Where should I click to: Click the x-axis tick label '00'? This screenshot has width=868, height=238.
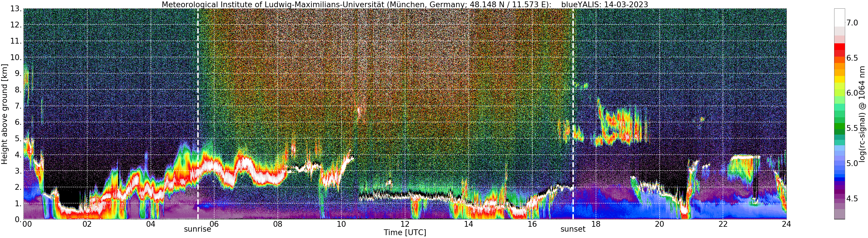(x=27, y=224)
